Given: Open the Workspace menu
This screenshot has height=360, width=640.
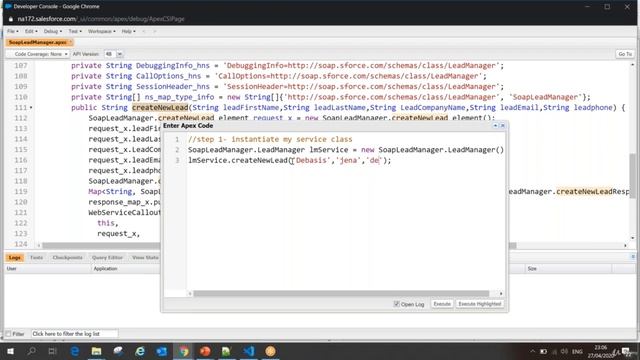Looking at the screenshot, I should click(x=101, y=31).
